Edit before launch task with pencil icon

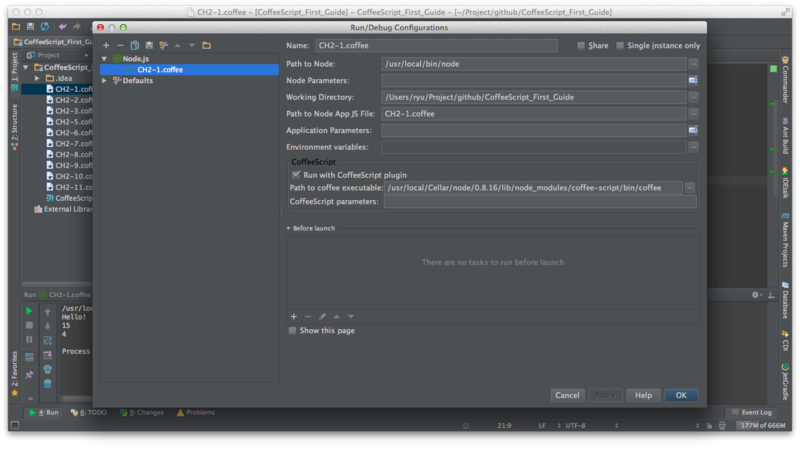(322, 316)
